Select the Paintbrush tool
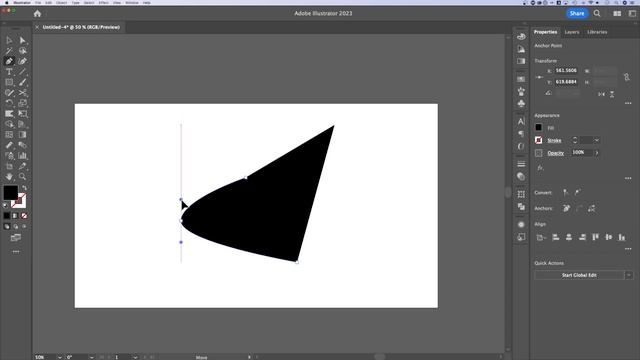 pos(22,82)
